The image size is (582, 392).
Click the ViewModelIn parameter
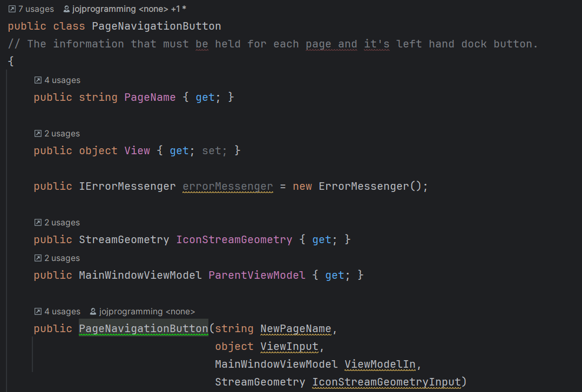coord(380,365)
